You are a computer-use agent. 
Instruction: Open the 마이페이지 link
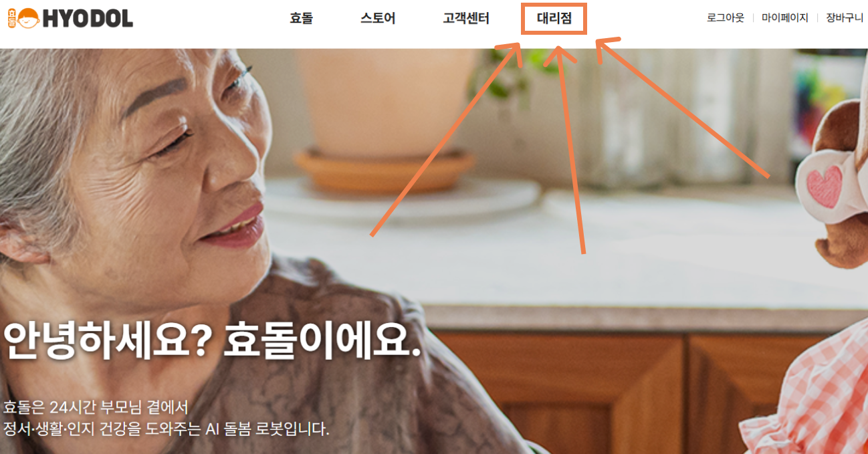point(785,18)
